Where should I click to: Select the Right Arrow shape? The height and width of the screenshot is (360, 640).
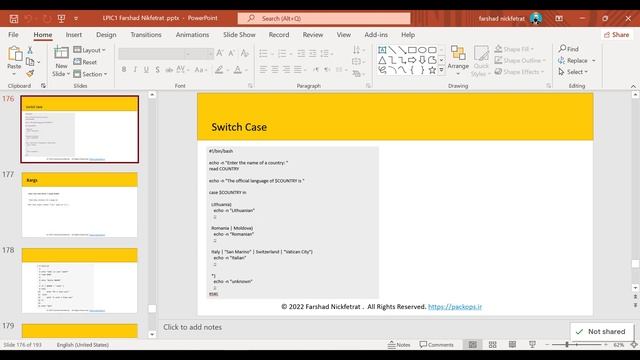click(412, 60)
